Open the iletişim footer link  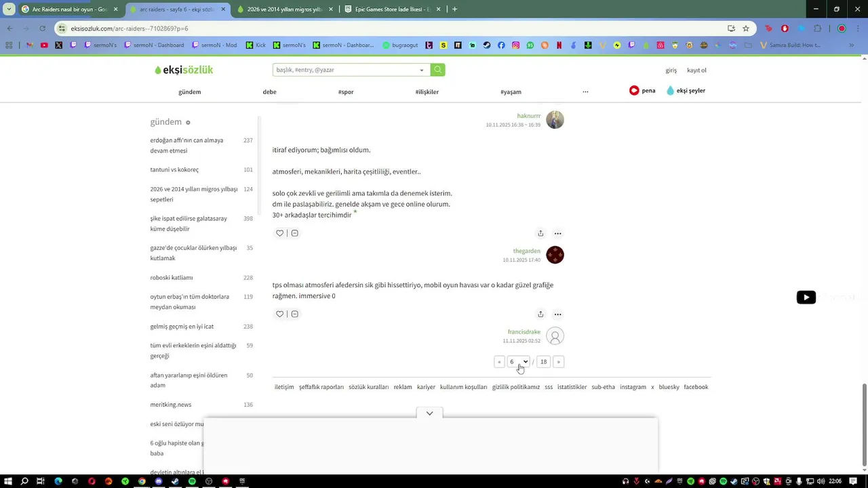(284, 387)
